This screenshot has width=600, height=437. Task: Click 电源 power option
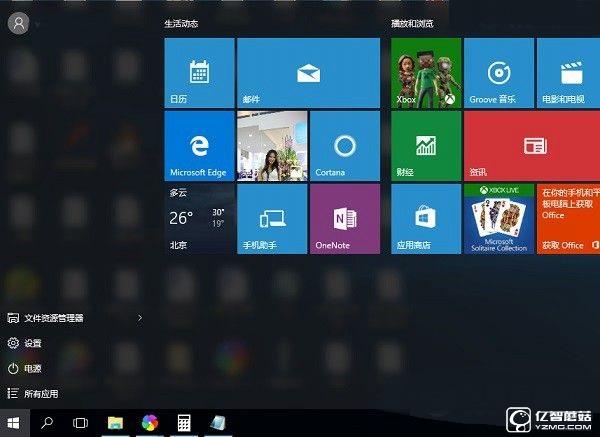pyautogui.click(x=32, y=368)
